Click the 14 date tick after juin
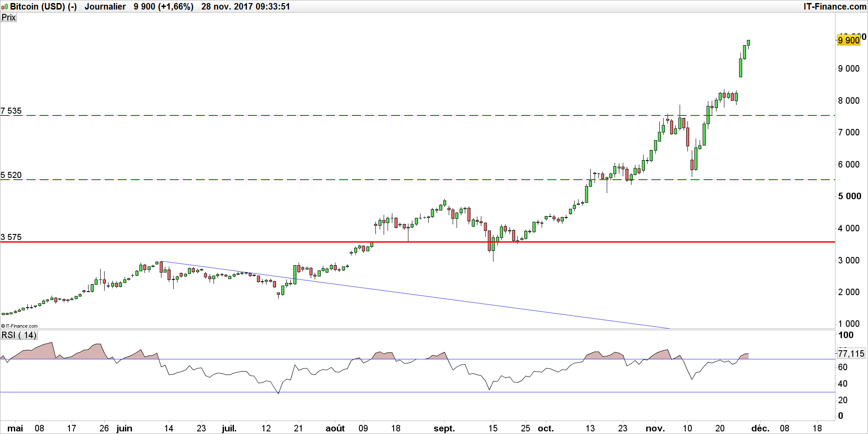The width and height of the screenshot is (868, 434). click(169, 428)
